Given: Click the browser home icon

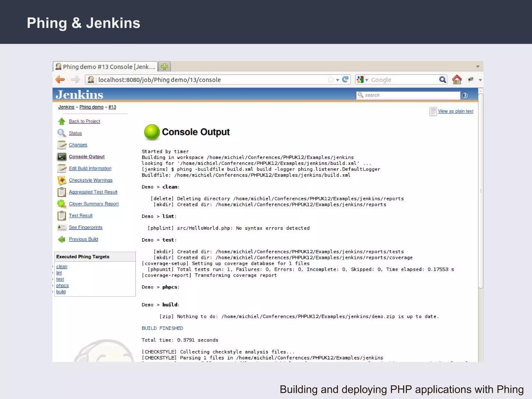Looking at the screenshot, I should pos(457,80).
